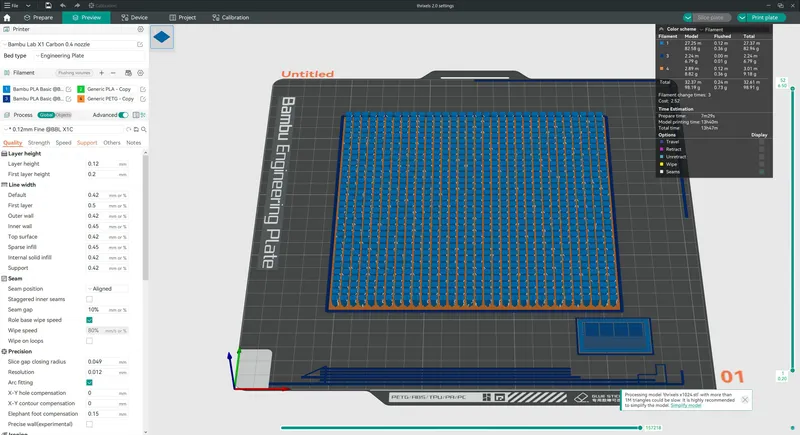Screen dimensions: 800x435
Task: Click the Slice plate button
Action: (x=711, y=17)
